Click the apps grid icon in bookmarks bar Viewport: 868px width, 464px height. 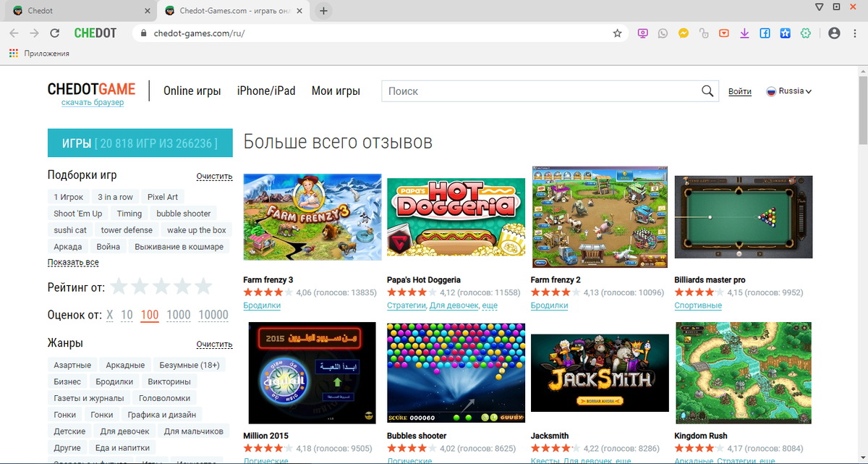(x=13, y=53)
